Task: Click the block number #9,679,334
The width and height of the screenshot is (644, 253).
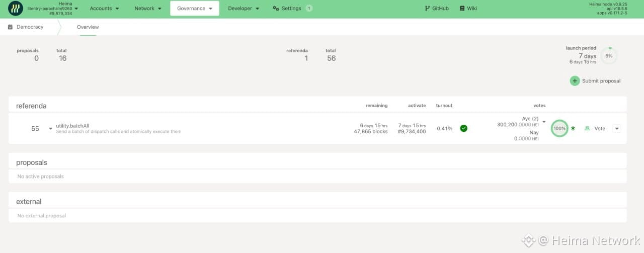Action: pyautogui.click(x=60, y=14)
